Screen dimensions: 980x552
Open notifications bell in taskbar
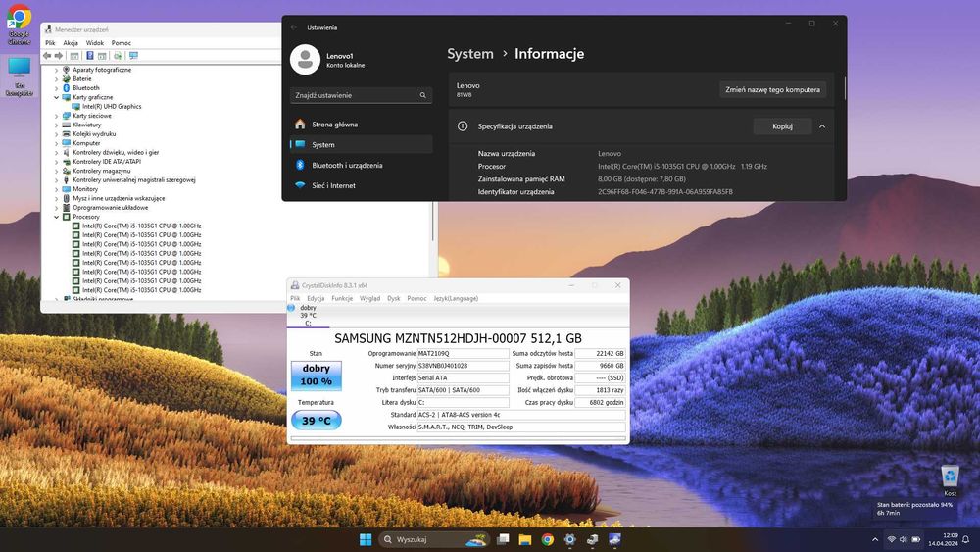tap(965, 539)
